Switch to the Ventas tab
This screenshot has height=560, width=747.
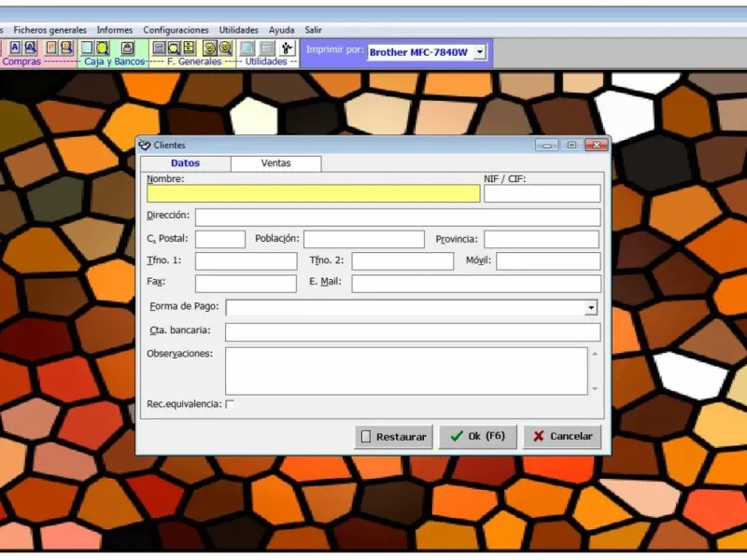point(275,163)
